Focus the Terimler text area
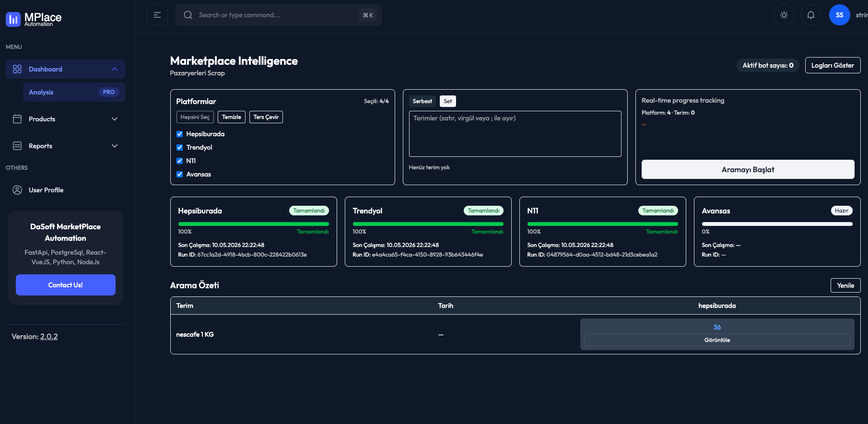The width and height of the screenshot is (868, 424). (x=515, y=134)
